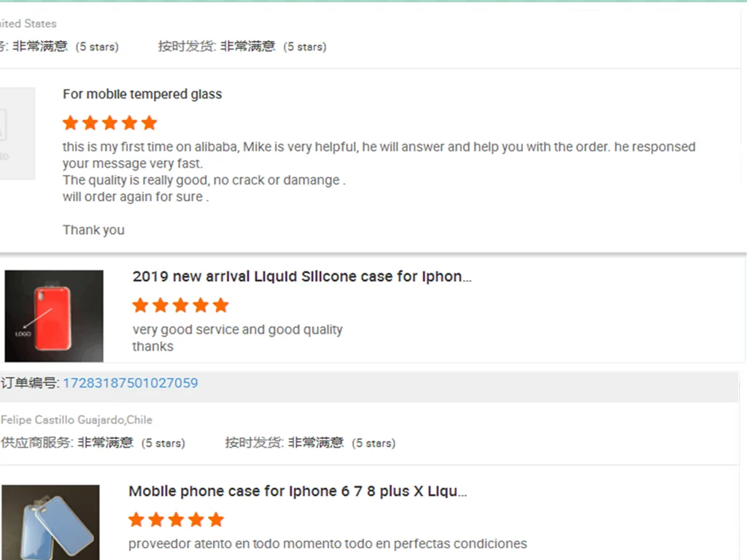
Task: Click the 按时发货 rating in Felipe's review
Action: 310,443
